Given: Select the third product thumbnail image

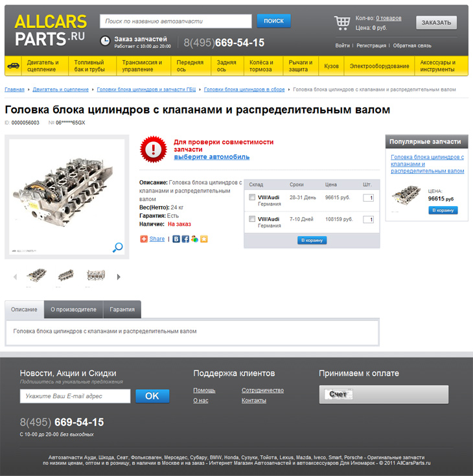Looking at the screenshot, I should [x=95, y=276].
